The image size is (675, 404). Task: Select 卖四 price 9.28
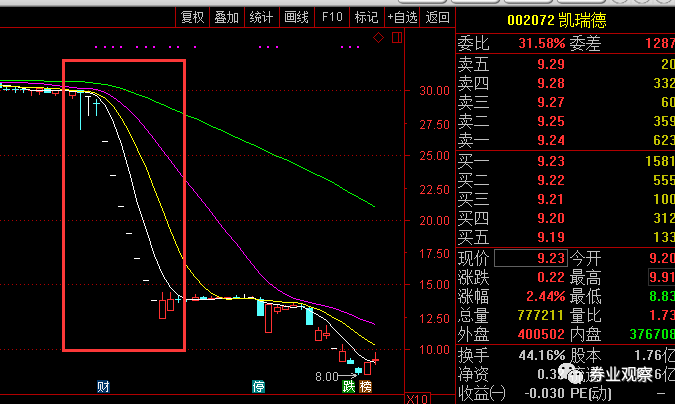pos(551,83)
